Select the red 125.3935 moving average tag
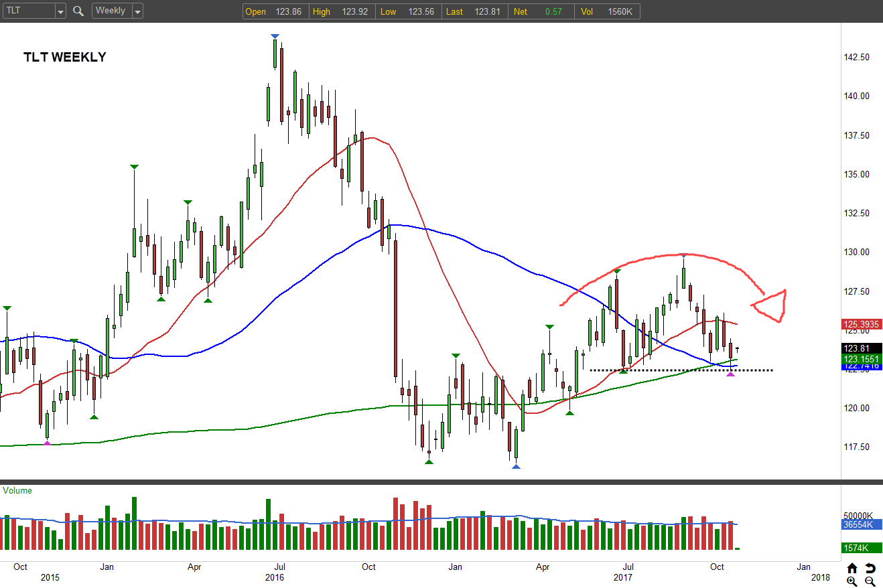The image size is (883, 588). point(860,325)
